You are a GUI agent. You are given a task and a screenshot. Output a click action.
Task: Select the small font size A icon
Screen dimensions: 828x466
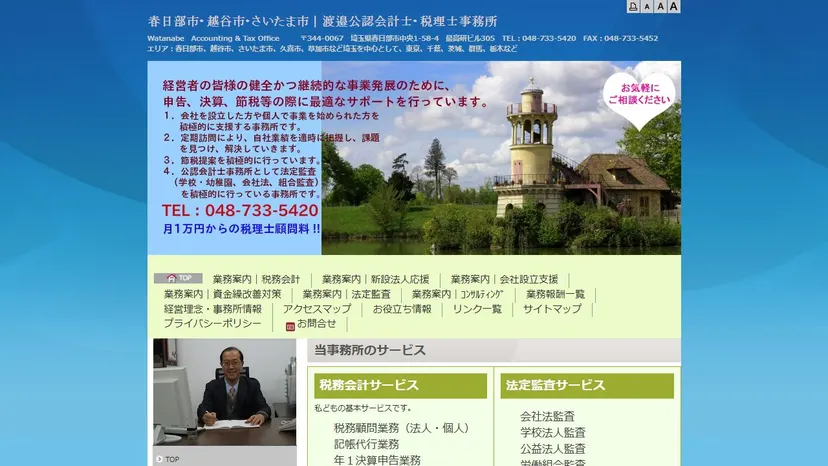(647, 6)
